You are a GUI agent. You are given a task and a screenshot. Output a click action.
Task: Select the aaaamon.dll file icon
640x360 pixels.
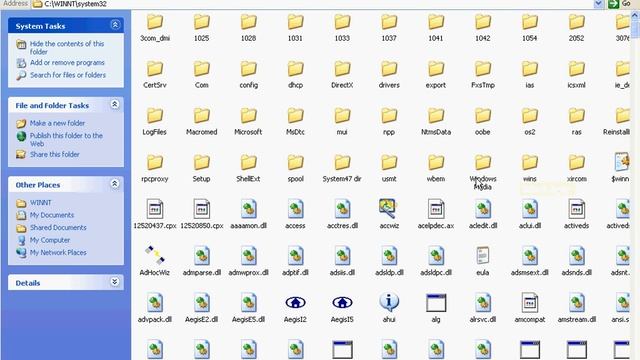tap(249, 209)
